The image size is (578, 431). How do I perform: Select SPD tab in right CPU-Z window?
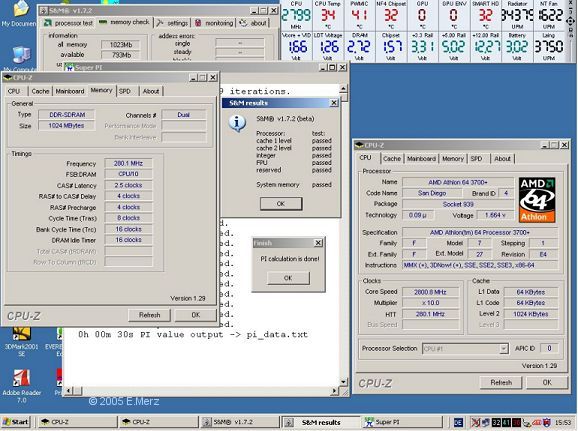tap(476, 159)
